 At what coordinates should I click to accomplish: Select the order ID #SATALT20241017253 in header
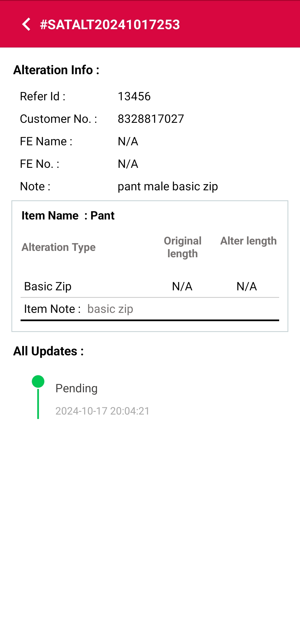pos(109,25)
